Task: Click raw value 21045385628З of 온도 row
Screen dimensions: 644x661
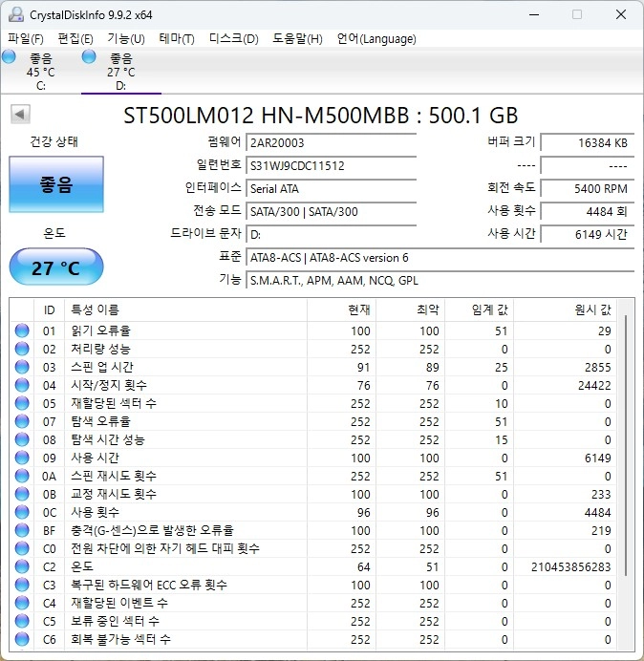Action: point(570,566)
